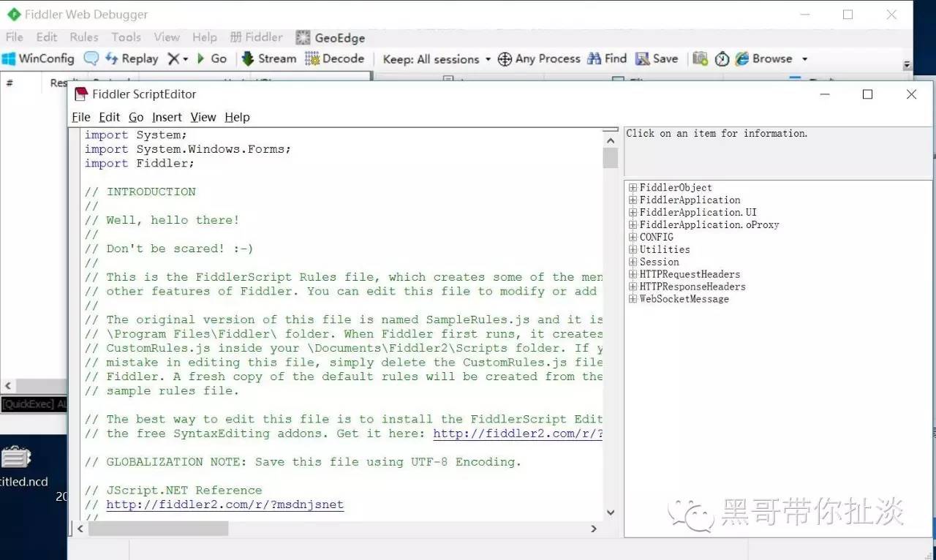936x560 pixels.
Task: Click the Decode grid icon
Action: [312, 58]
